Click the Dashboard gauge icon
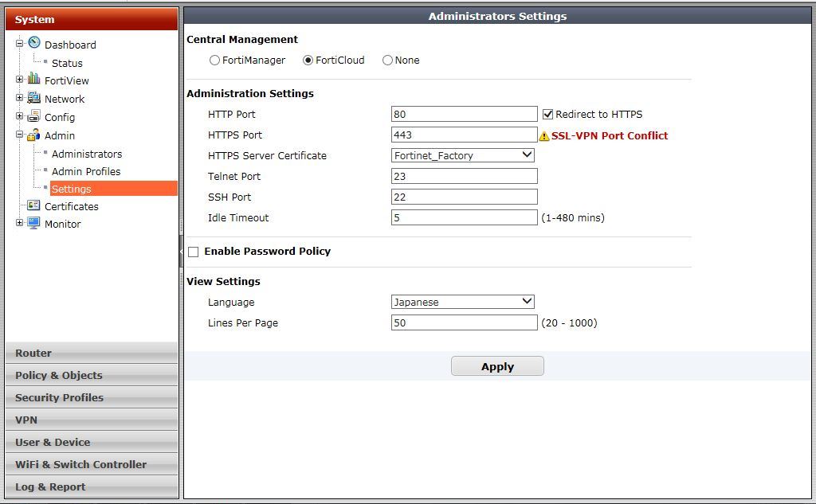This screenshot has height=504, width=816. [x=33, y=43]
